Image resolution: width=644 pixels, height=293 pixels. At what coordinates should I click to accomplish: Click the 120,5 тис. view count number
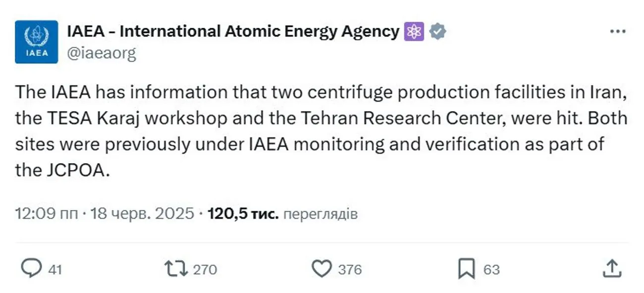(243, 214)
